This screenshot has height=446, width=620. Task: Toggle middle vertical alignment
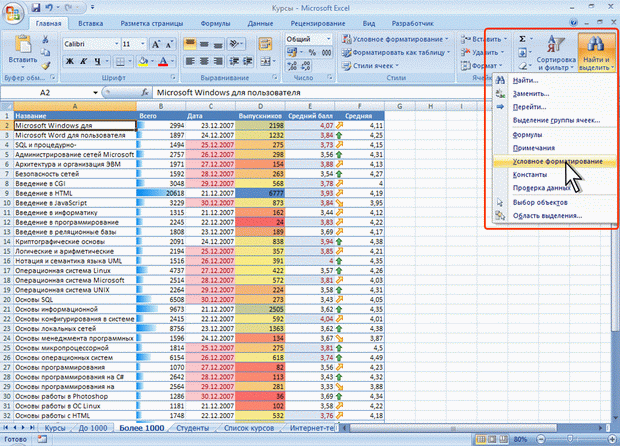pos(204,44)
